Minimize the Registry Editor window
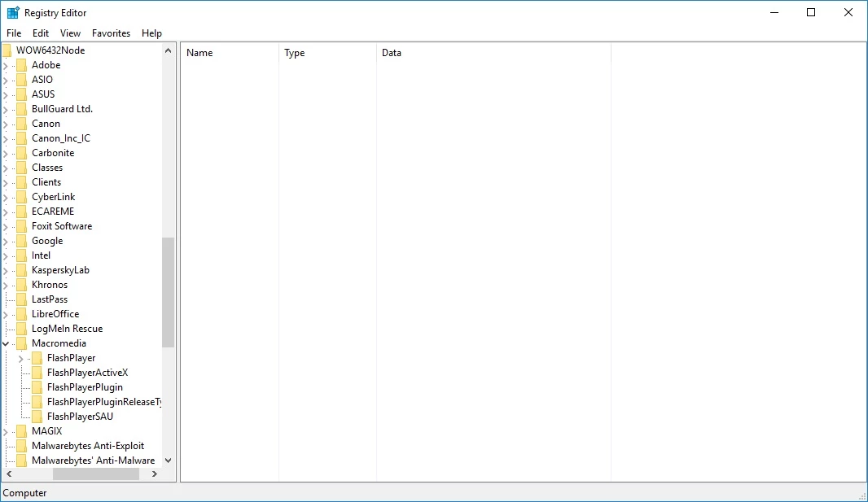The height and width of the screenshot is (502, 868). click(x=774, y=13)
